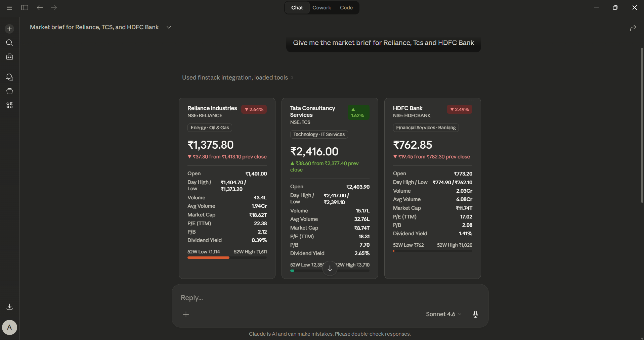The height and width of the screenshot is (340, 644).
Task: Click HDFC Market Cap ₹11.74T value
Action: [x=464, y=208]
